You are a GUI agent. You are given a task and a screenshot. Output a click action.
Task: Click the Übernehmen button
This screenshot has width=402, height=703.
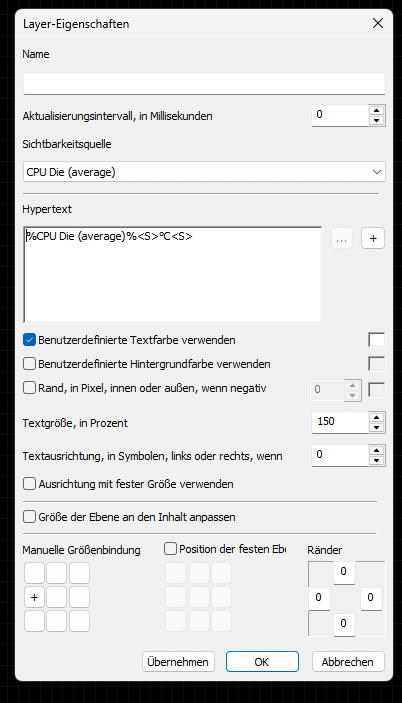(178, 662)
